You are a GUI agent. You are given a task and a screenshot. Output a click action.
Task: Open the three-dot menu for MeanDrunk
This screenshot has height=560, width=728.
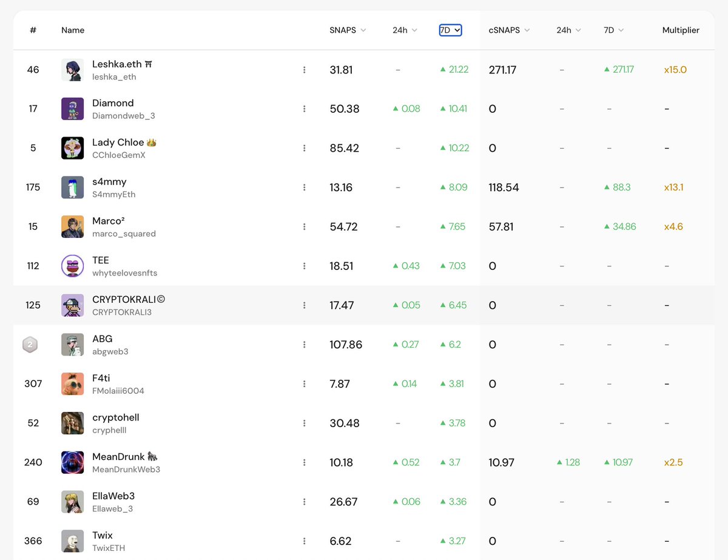tap(304, 462)
